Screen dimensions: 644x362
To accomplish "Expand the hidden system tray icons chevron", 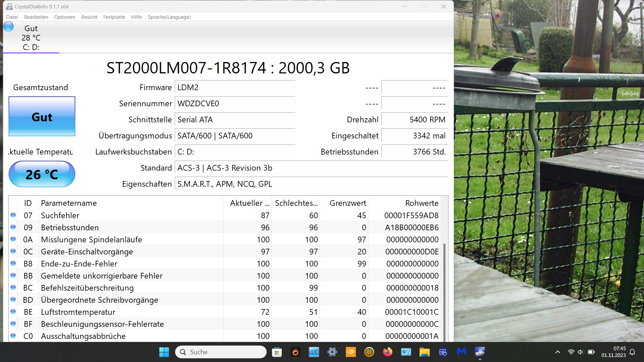I will (557, 352).
